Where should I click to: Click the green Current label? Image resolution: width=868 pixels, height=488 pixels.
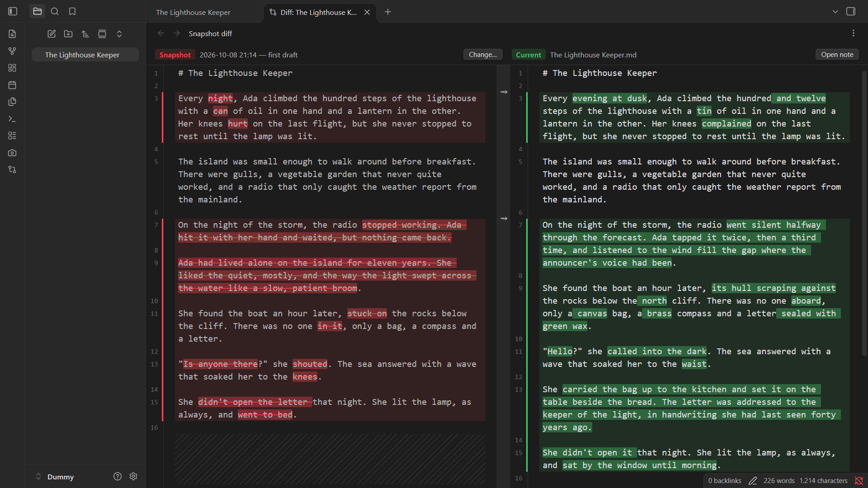[x=528, y=55]
